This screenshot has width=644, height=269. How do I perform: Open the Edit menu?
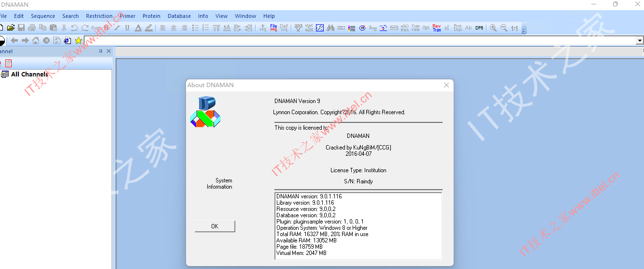click(19, 16)
